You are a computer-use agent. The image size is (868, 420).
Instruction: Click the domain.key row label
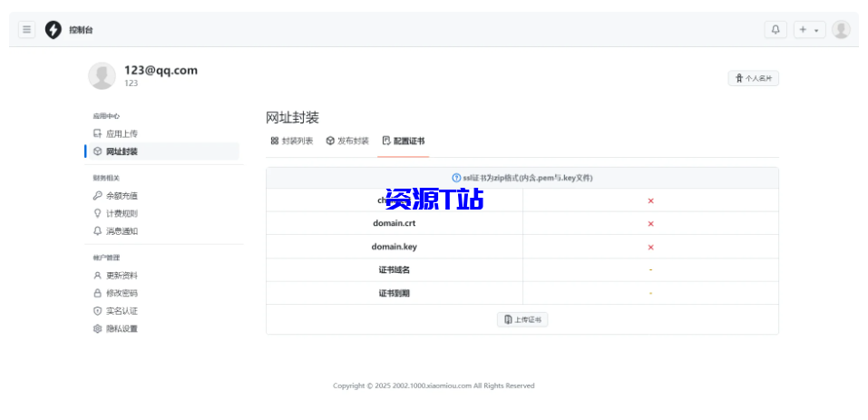click(395, 247)
